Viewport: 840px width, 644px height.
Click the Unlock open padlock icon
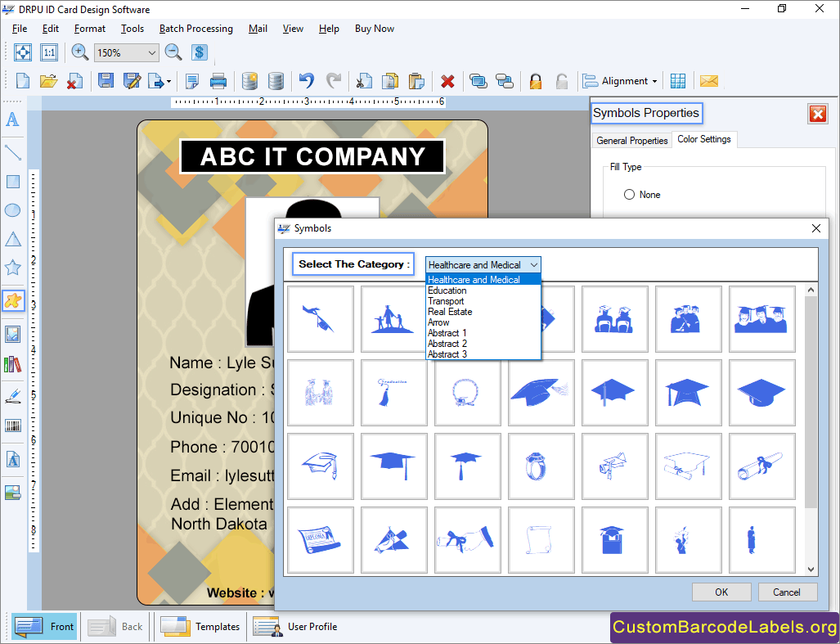pos(561,81)
